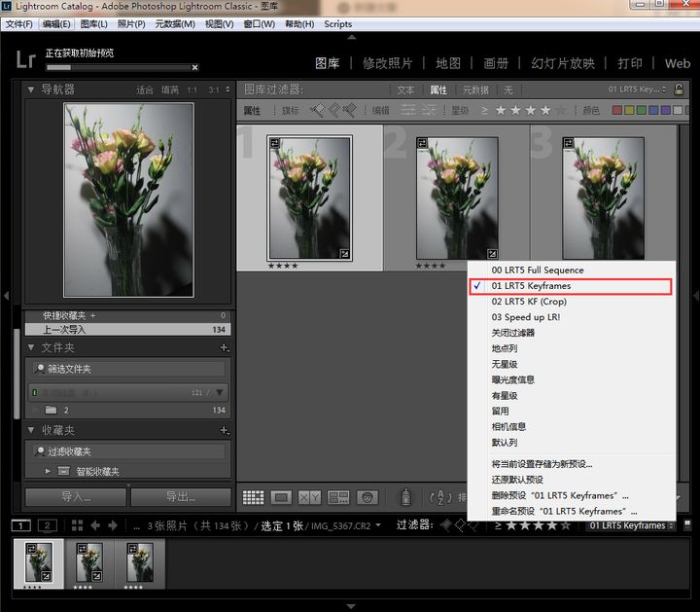Hide the top panel arrow
This screenshot has height=612, width=700.
click(x=351, y=38)
